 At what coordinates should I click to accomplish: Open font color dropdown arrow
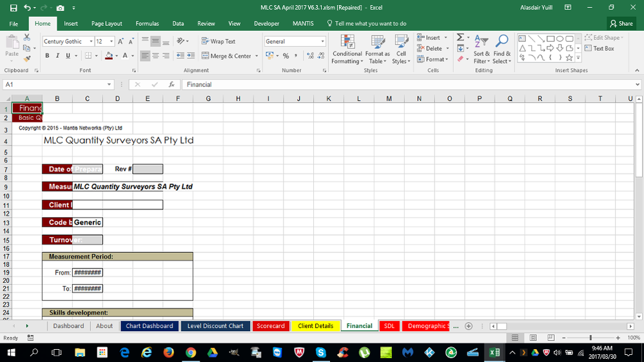(132, 56)
